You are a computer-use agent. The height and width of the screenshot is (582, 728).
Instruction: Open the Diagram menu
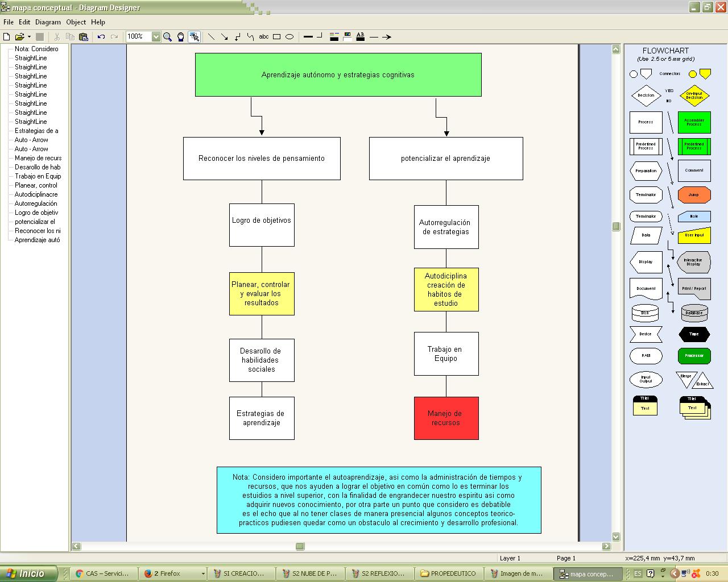pos(48,22)
